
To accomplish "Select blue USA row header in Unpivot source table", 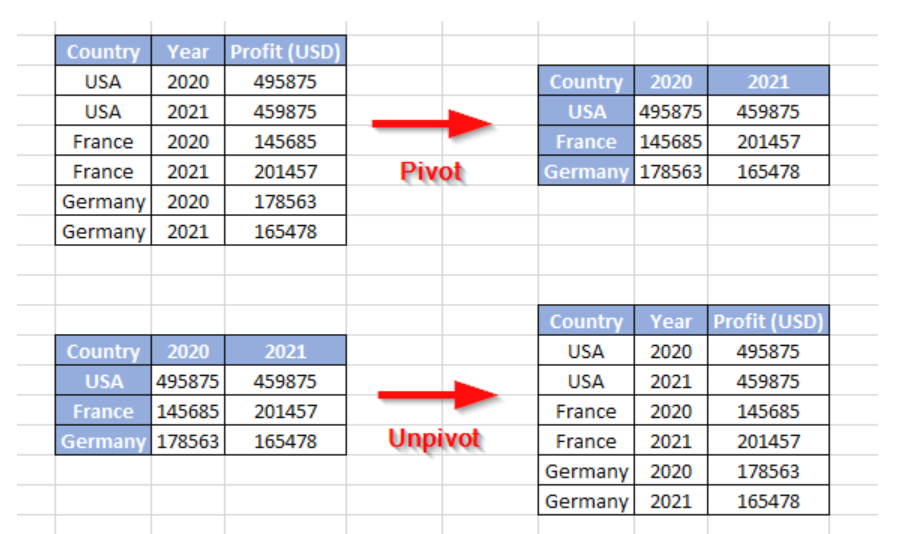I will click(103, 381).
